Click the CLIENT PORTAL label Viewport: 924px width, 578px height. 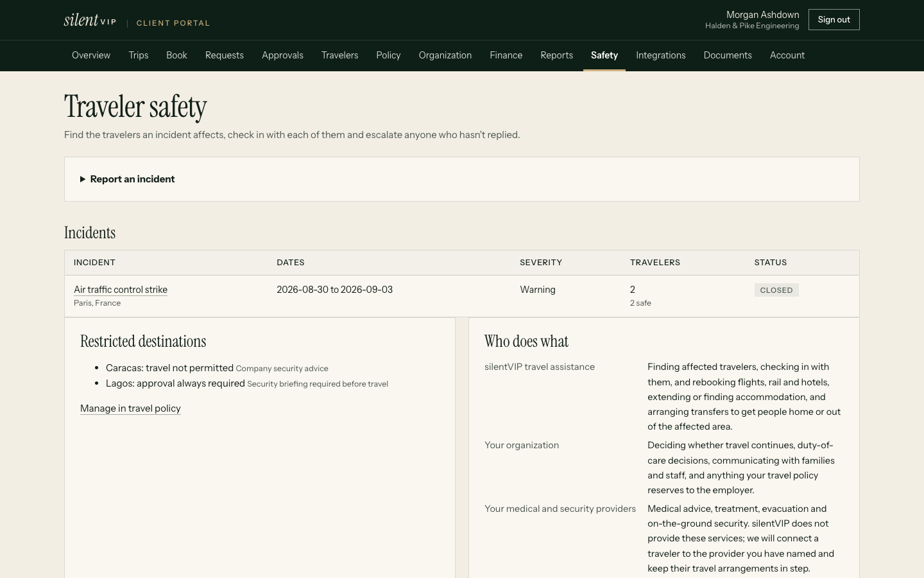click(173, 23)
